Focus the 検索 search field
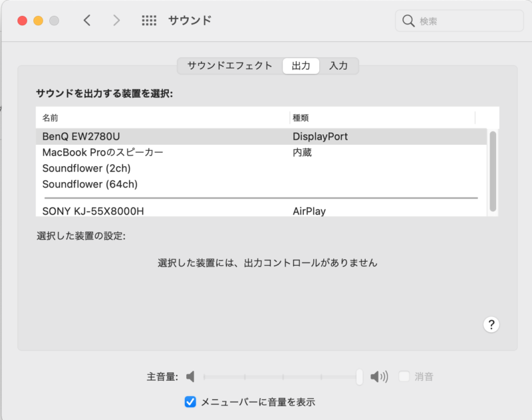 [x=460, y=21]
